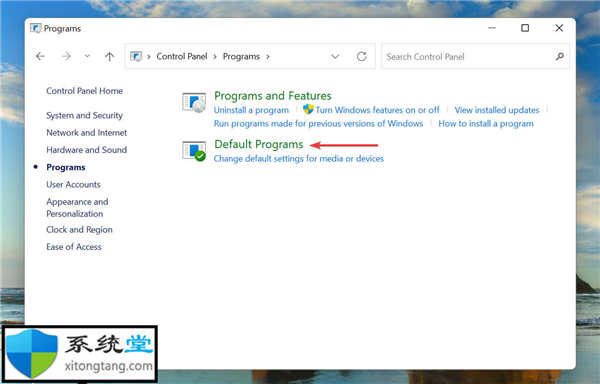Screen dimensions: 600x384
Task: Select Programs in the left sidebar
Action: pos(66,168)
